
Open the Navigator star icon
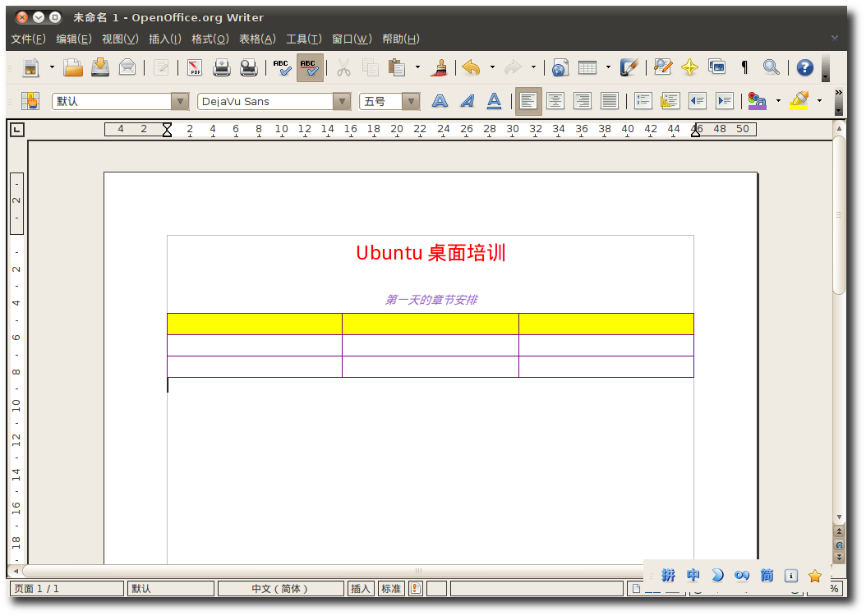pos(689,68)
